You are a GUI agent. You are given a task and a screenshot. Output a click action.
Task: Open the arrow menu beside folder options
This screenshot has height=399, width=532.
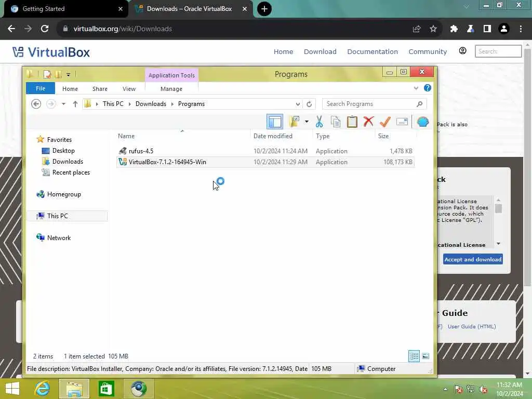307,122
